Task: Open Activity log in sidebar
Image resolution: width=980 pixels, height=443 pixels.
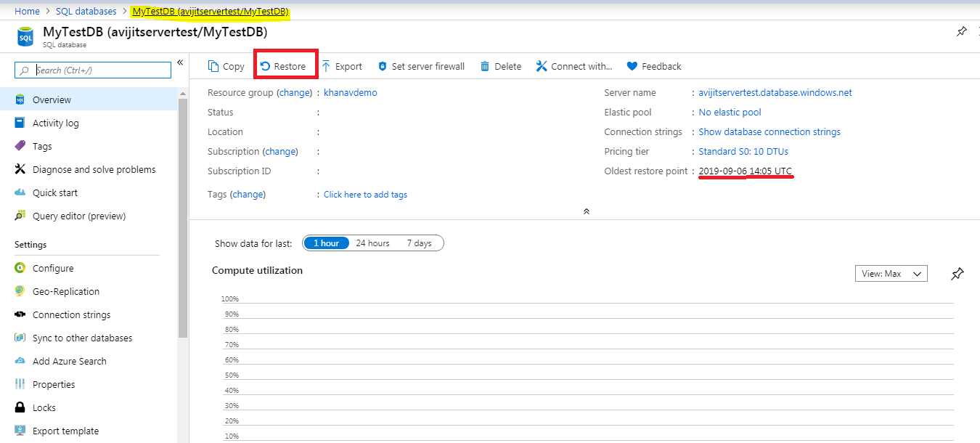Action: point(55,123)
